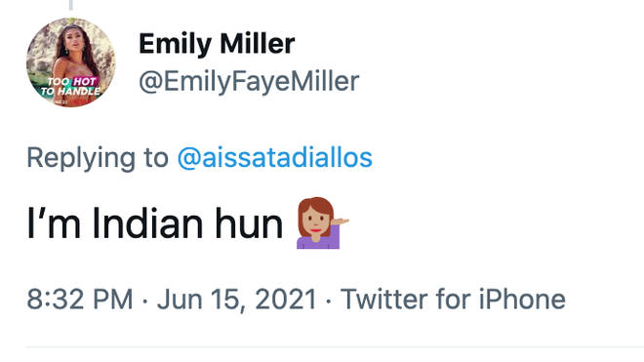The width and height of the screenshot is (644, 362).
Task: Open Emily Miller's profile picture
Action: click(71, 62)
